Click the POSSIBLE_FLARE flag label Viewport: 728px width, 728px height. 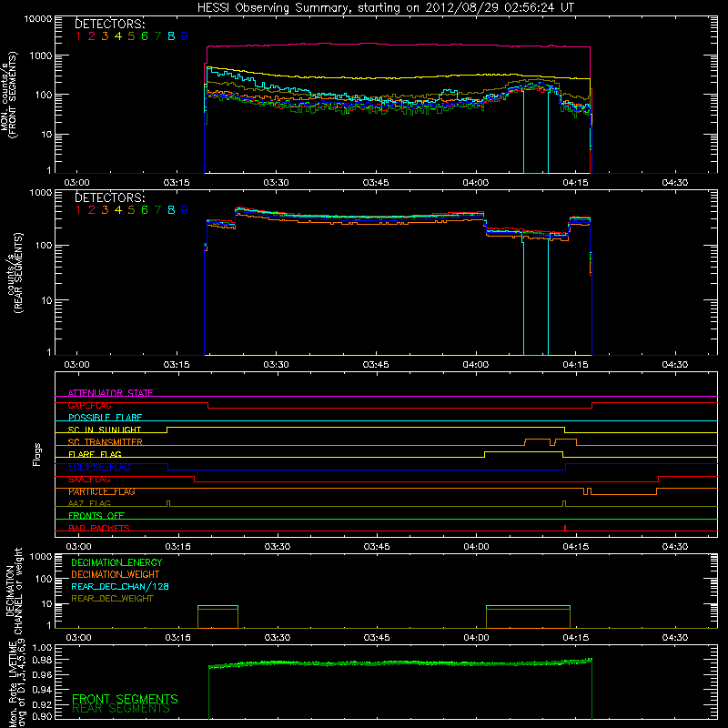pyautogui.click(x=105, y=418)
